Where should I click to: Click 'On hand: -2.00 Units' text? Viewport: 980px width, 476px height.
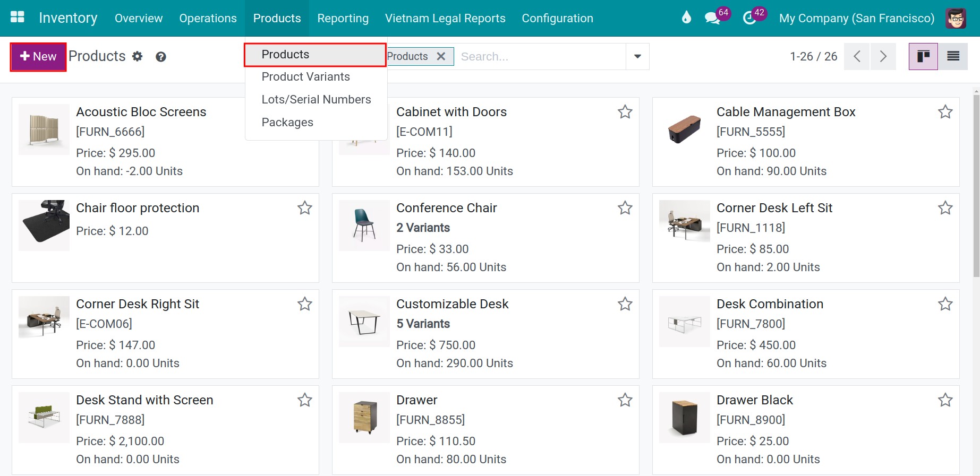click(x=130, y=171)
